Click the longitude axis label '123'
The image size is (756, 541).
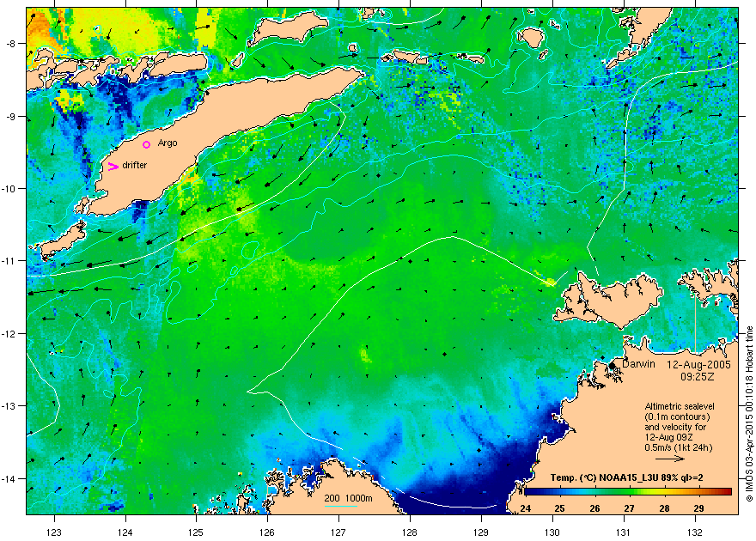54,532
